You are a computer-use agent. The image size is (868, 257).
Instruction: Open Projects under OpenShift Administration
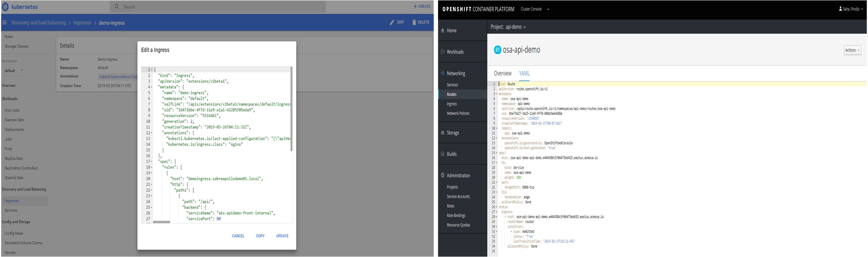tap(452, 187)
